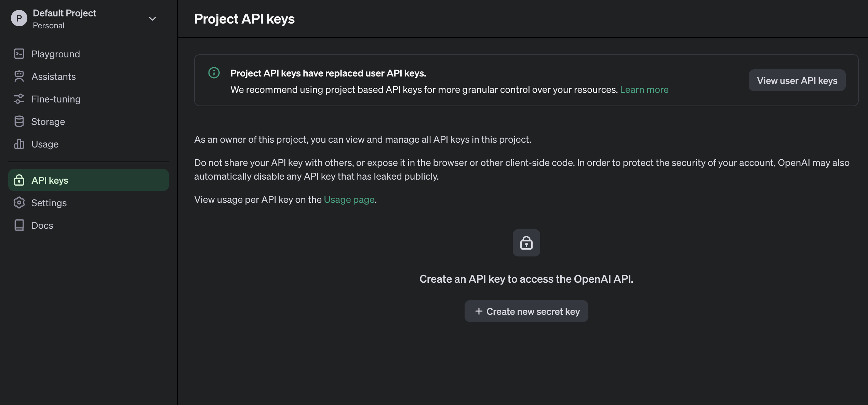Open the Usage page link
Screen dimensions: 868x405
pos(349,199)
